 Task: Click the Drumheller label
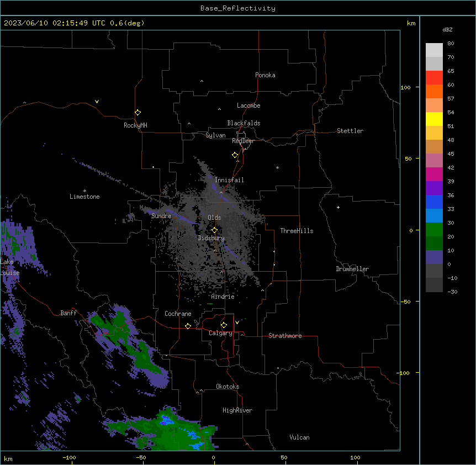pos(352,269)
